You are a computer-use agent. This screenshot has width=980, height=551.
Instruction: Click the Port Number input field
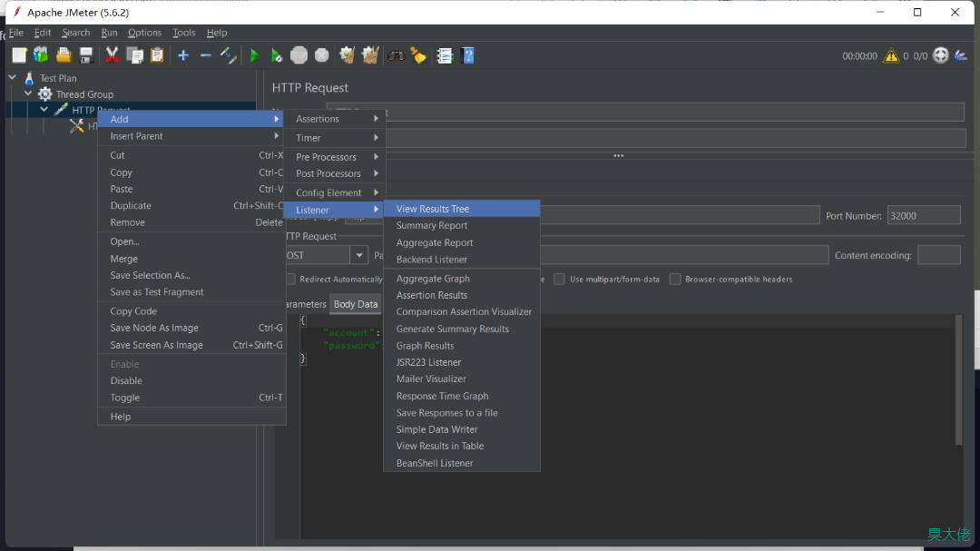[923, 216]
